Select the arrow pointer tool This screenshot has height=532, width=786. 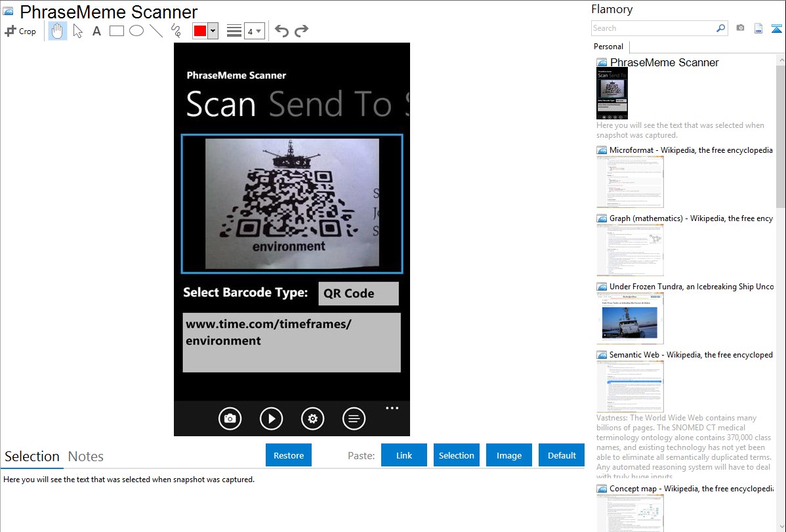click(x=77, y=31)
